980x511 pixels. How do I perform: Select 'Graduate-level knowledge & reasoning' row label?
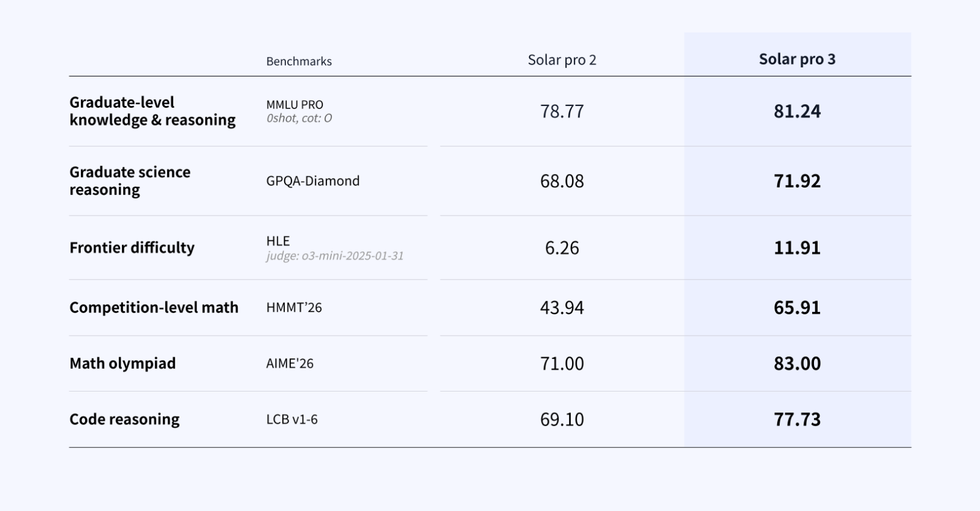point(153,111)
